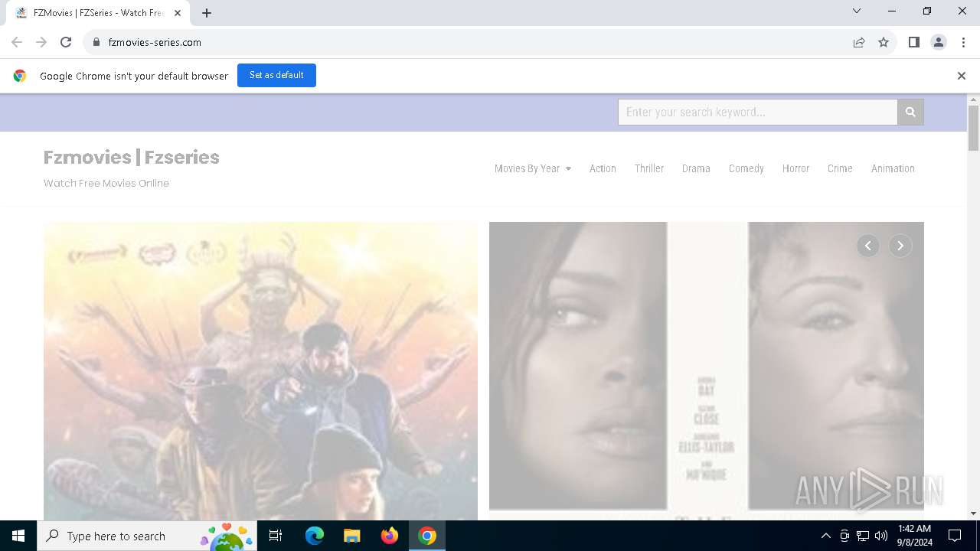Launch Firefox from the taskbar

point(389,536)
